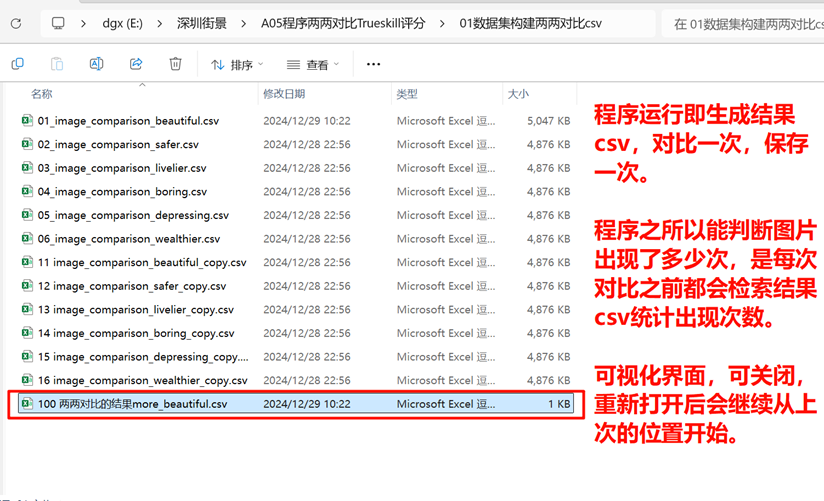The image size is (824, 501).
Task: Open the 排序 sort dropdown
Action: pos(237,65)
